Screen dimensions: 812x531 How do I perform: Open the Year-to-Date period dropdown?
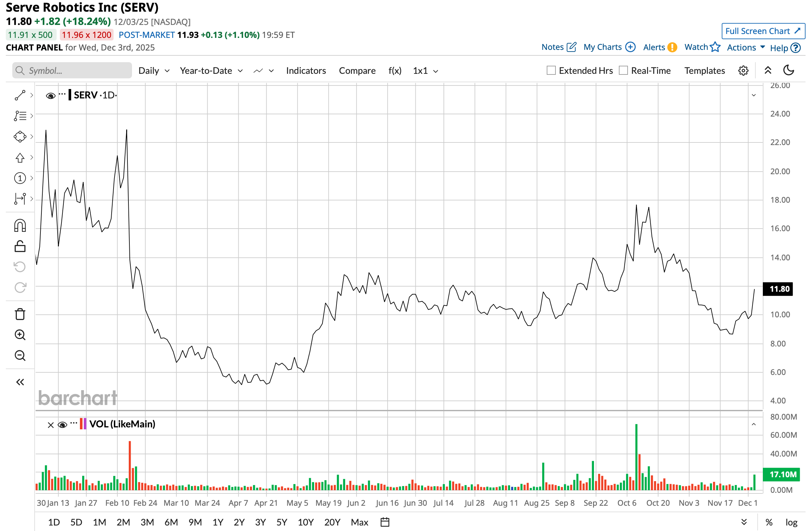point(211,71)
